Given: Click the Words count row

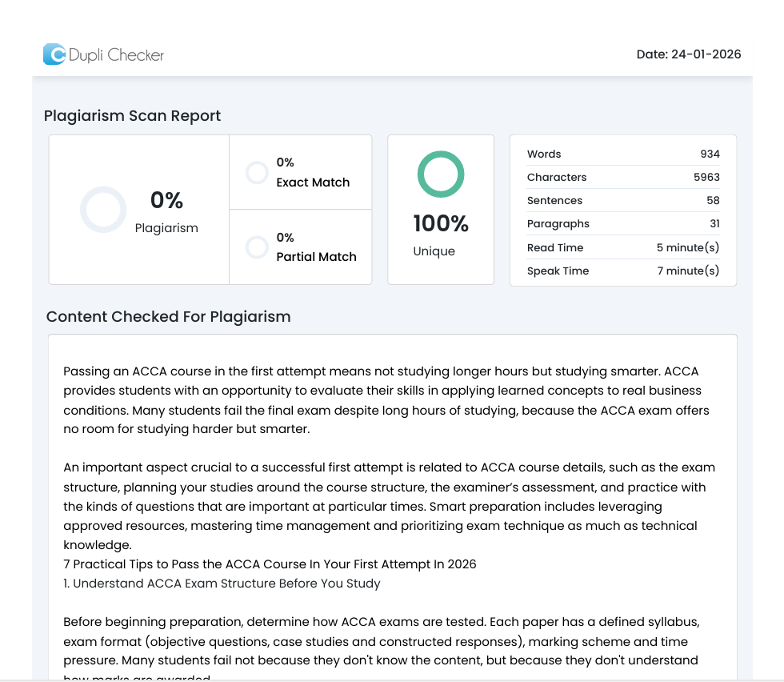Looking at the screenshot, I should 622,154.
